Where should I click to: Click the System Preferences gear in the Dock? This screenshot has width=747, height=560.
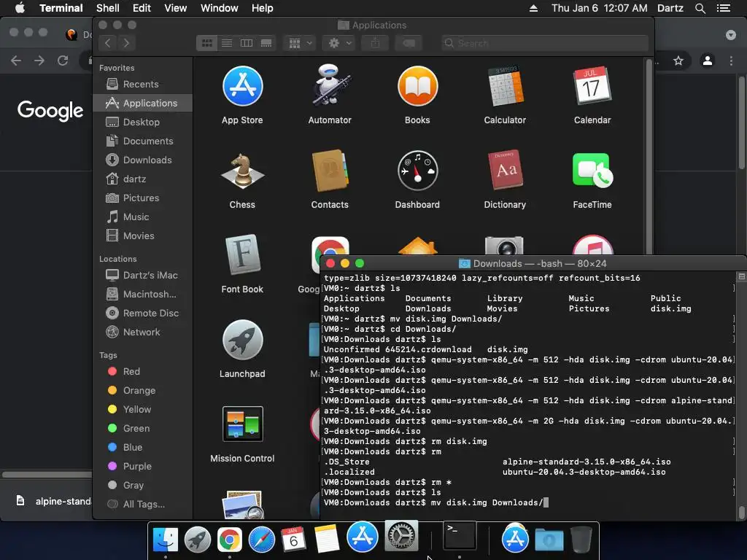[401, 536]
